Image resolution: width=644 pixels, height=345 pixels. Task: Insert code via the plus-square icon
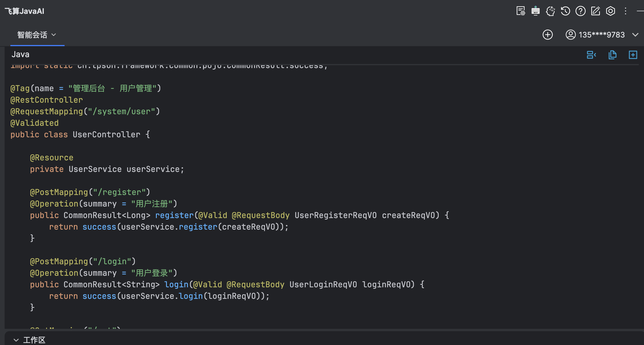point(633,55)
